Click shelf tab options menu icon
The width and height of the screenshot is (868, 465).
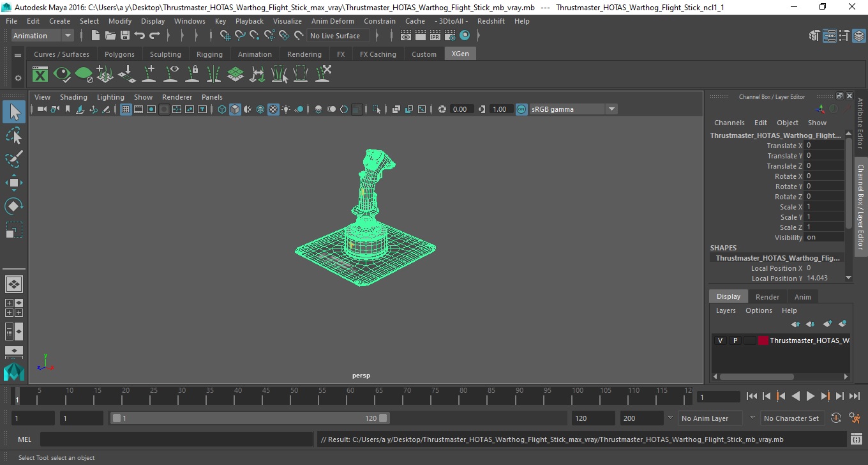click(x=18, y=55)
